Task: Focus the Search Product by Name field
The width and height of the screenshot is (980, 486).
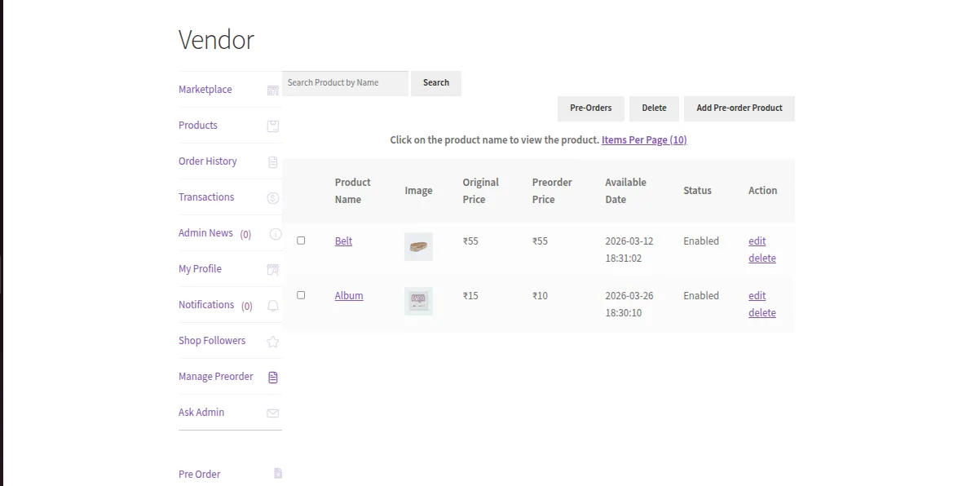Action: click(x=345, y=83)
